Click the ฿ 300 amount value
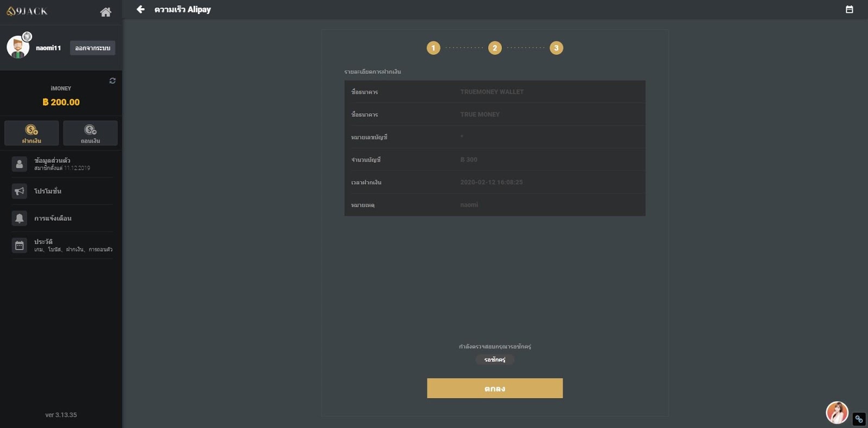Screen dimensions: 868x428 [469, 159]
